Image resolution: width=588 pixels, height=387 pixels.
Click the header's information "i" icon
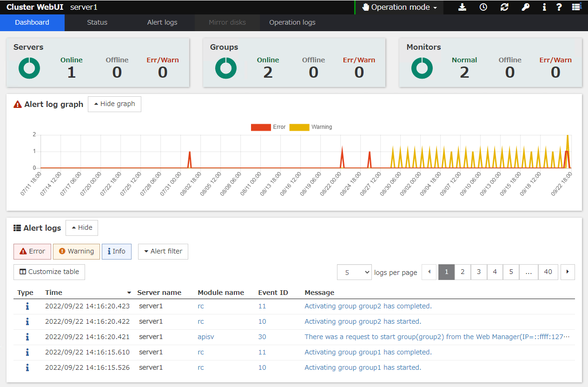pyautogui.click(x=544, y=7)
